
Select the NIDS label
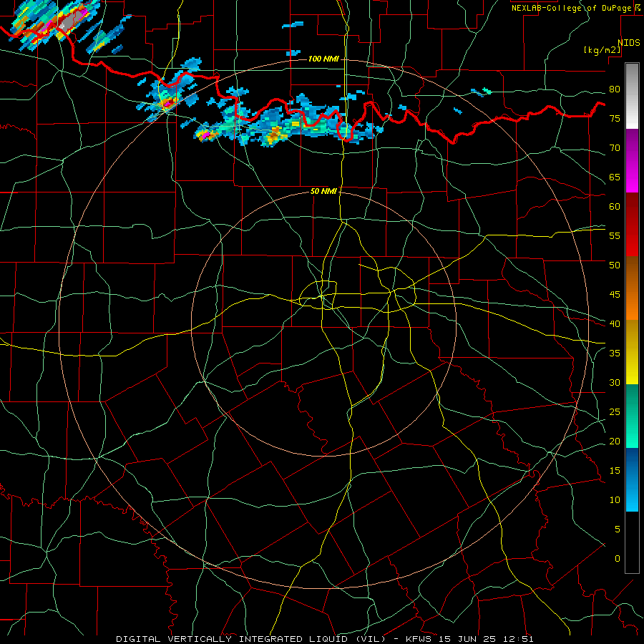[629, 42]
